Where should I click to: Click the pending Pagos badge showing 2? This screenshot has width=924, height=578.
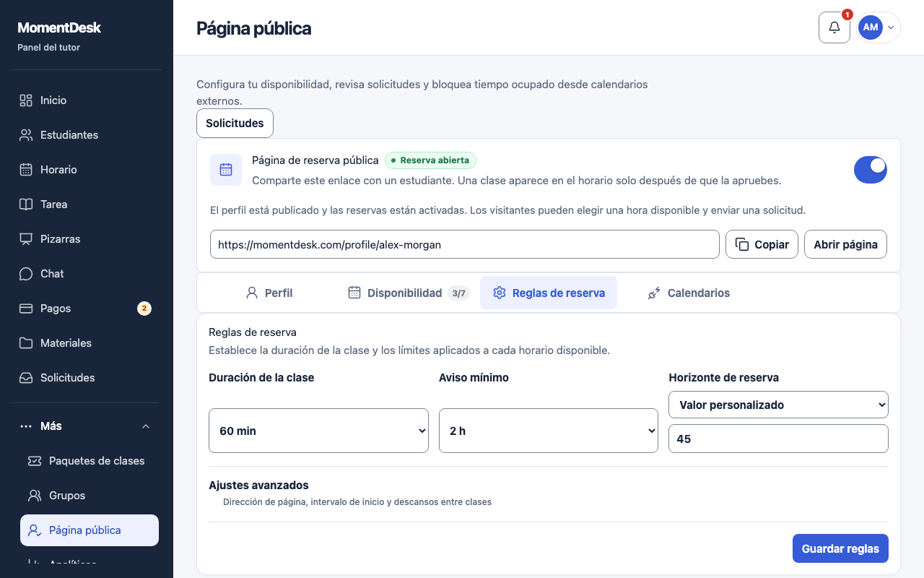(144, 309)
